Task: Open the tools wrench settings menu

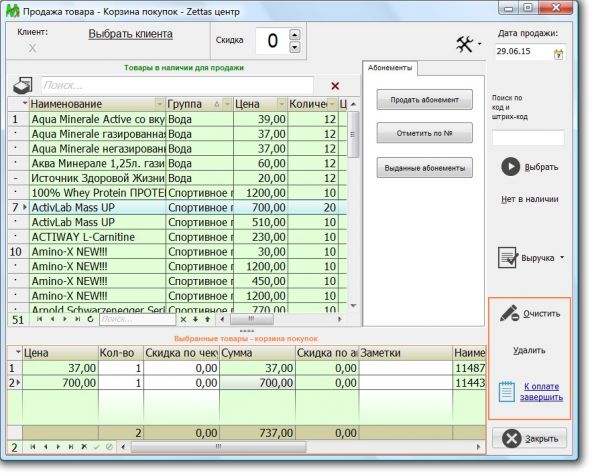Action: pos(465,44)
